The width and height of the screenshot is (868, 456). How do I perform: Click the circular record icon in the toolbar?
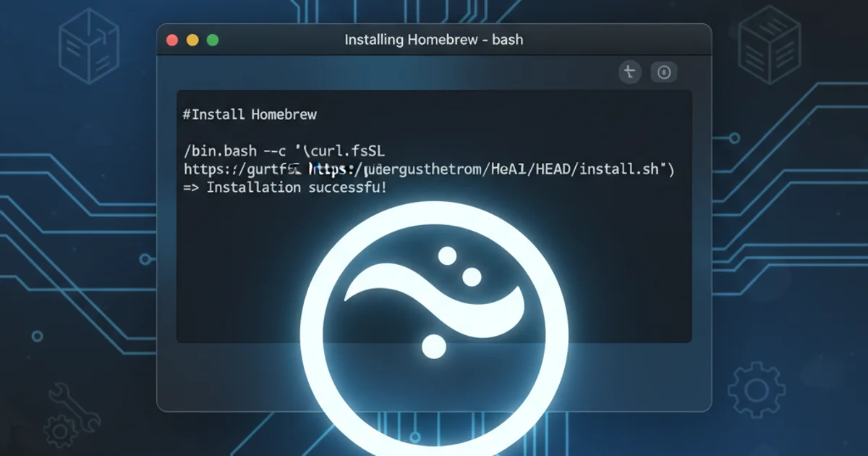tap(663, 72)
